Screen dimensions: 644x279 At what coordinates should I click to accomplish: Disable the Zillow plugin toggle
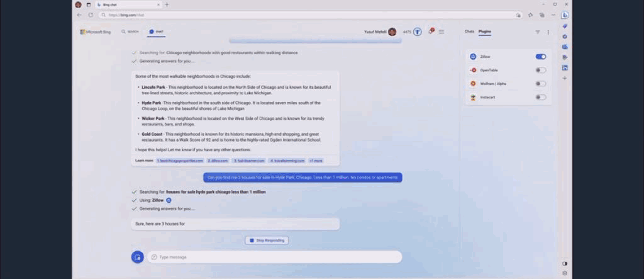pyautogui.click(x=540, y=57)
